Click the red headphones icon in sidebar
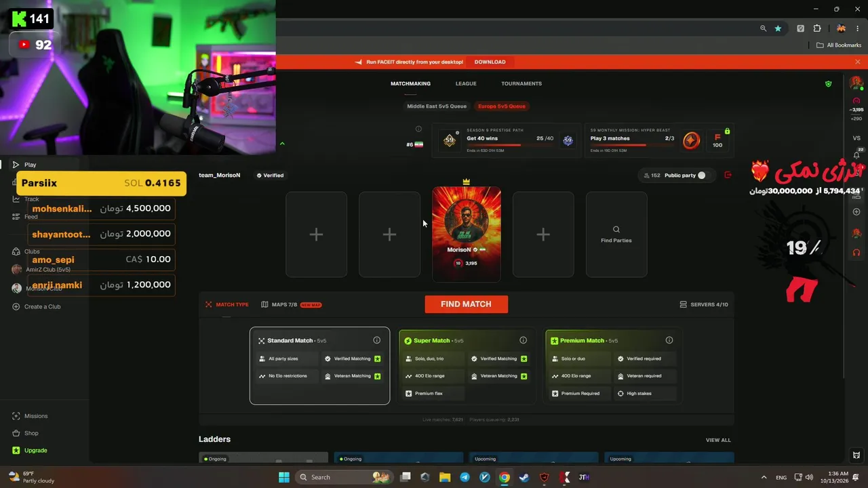The image size is (868, 488). click(856, 252)
